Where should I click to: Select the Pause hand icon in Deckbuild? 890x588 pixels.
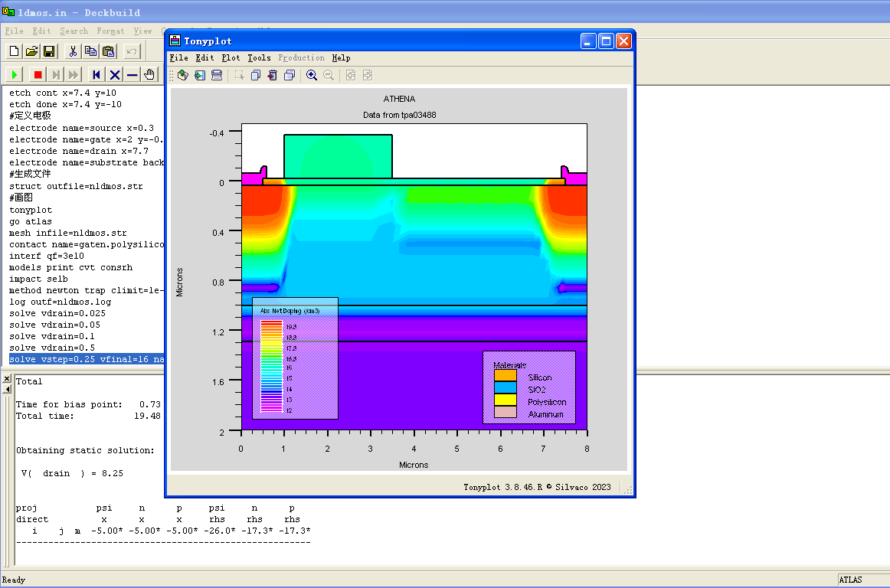[x=149, y=74]
